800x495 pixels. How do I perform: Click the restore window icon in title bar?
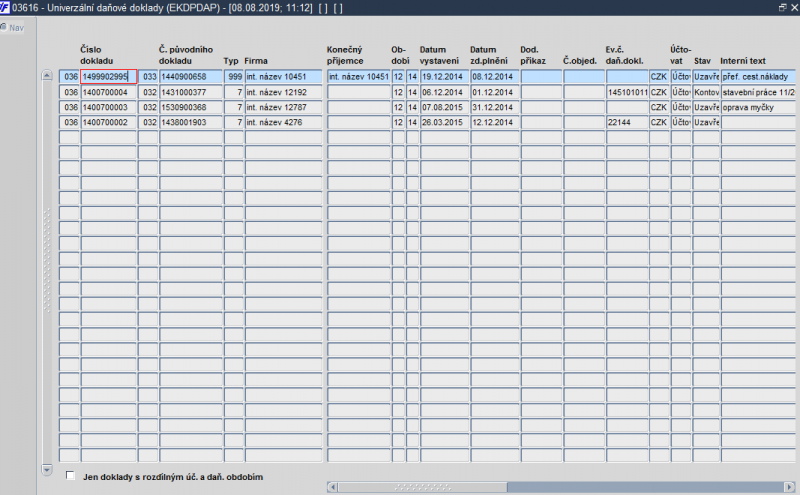pyautogui.click(x=782, y=7)
